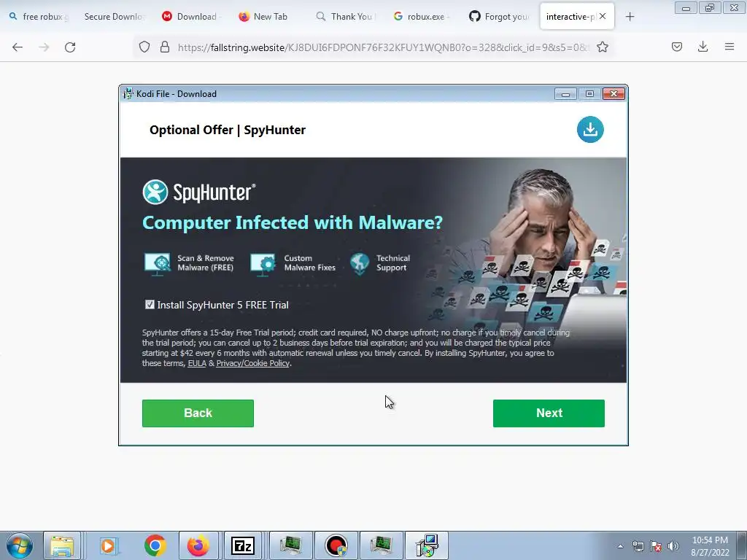Click the blue download circle icon

tap(590, 130)
